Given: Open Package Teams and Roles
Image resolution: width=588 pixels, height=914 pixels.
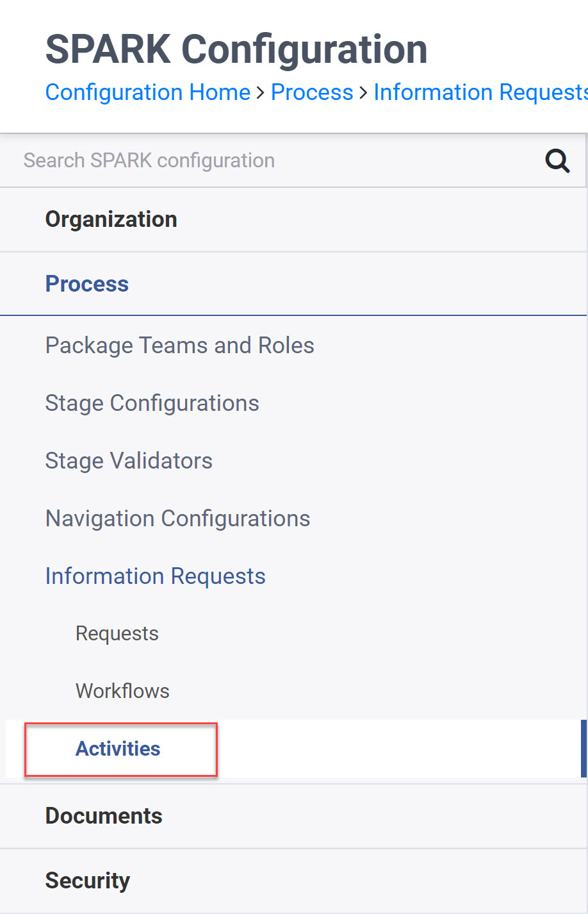Looking at the screenshot, I should point(180,345).
